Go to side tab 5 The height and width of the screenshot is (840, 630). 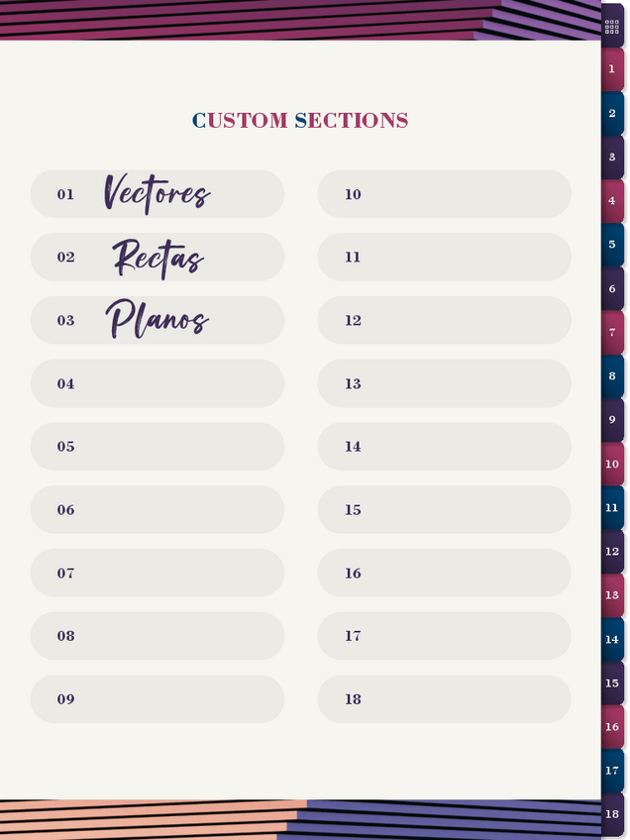[x=612, y=245]
